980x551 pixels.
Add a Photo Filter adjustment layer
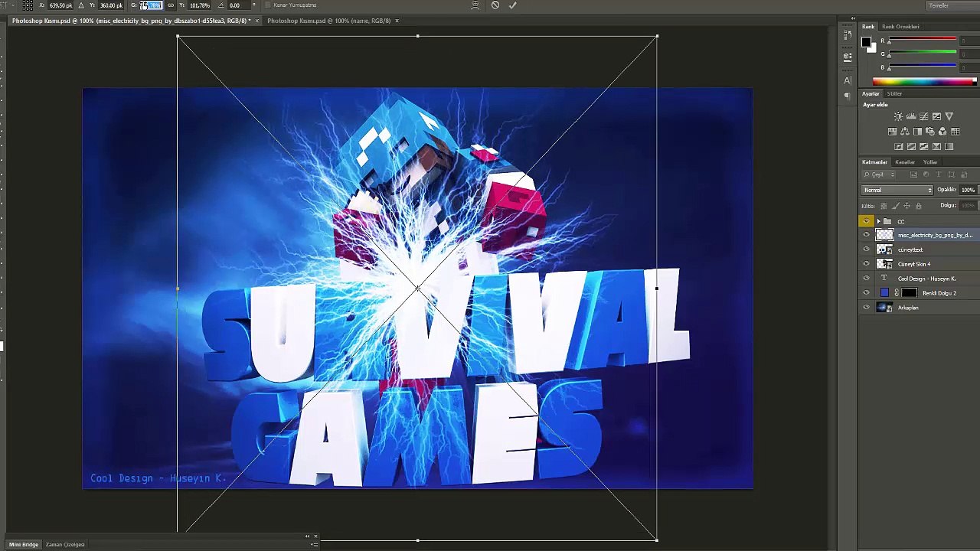tap(930, 132)
